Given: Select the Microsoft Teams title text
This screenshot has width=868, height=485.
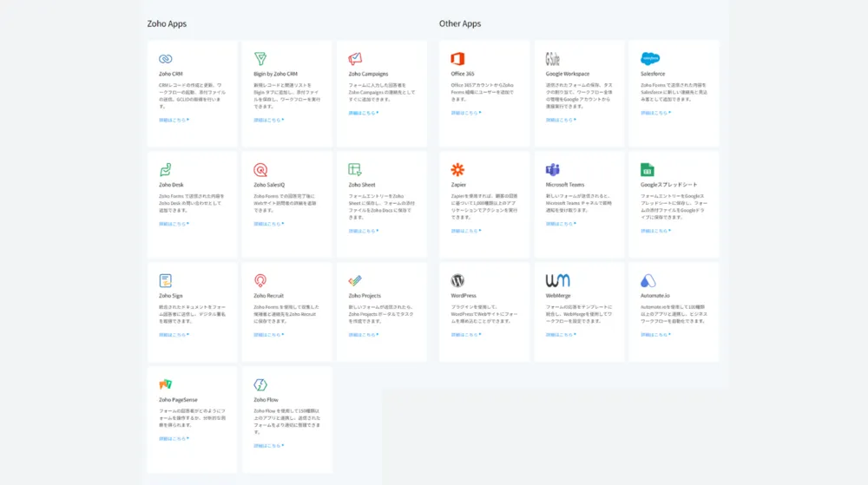Looking at the screenshot, I should click(x=565, y=185).
